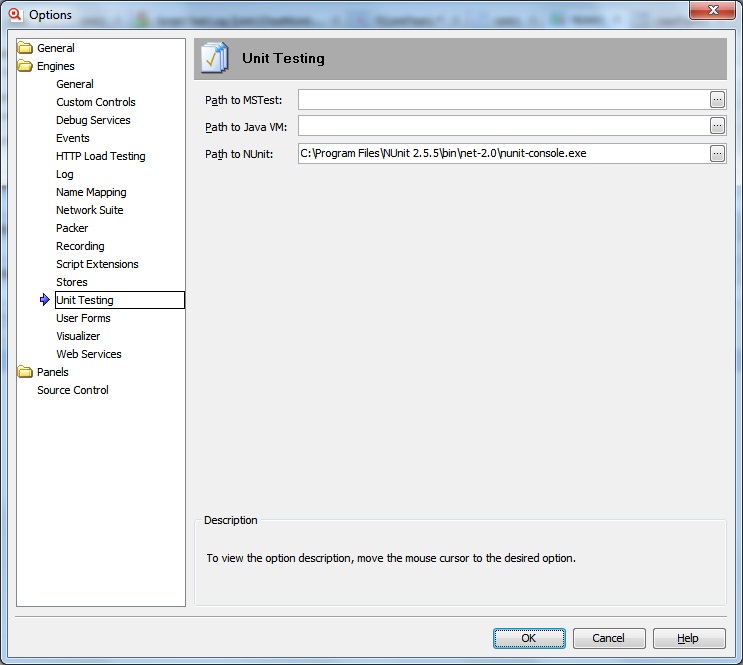743x665 pixels.
Task: Click the General folder icon
Action: tap(26, 48)
